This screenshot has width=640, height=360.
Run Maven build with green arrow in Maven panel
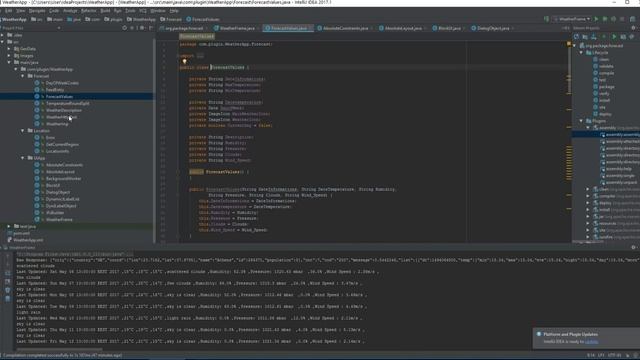coord(614,37)
